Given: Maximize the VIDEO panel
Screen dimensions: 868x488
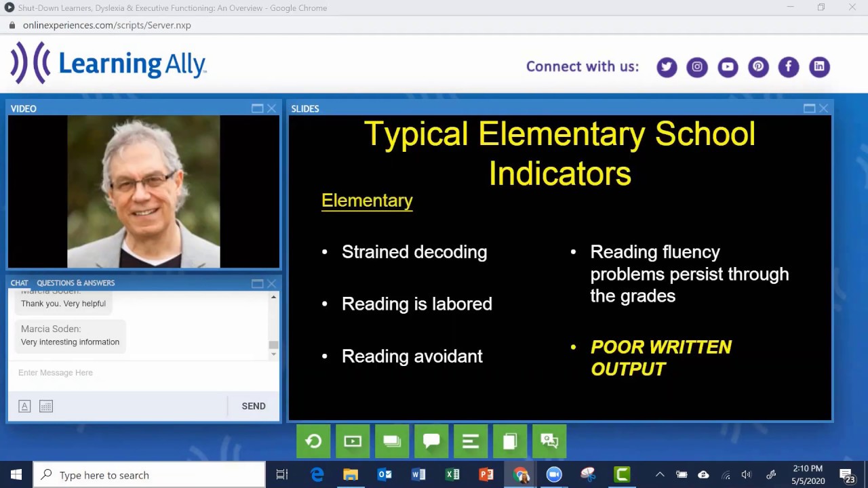Looking at the screenshot, I should click(257, 108).
